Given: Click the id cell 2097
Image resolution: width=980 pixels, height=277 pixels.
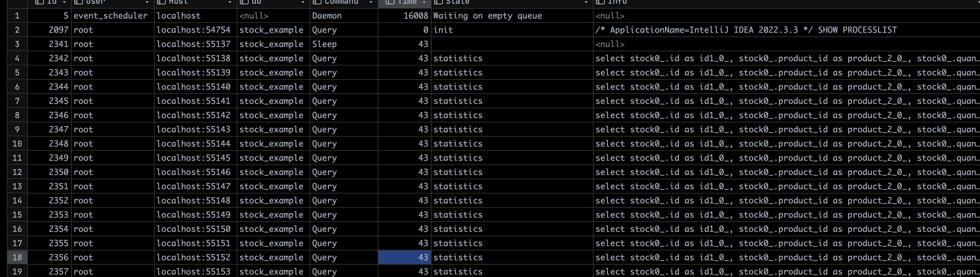Looking at the screenshot, I should [x=49, y=30].
